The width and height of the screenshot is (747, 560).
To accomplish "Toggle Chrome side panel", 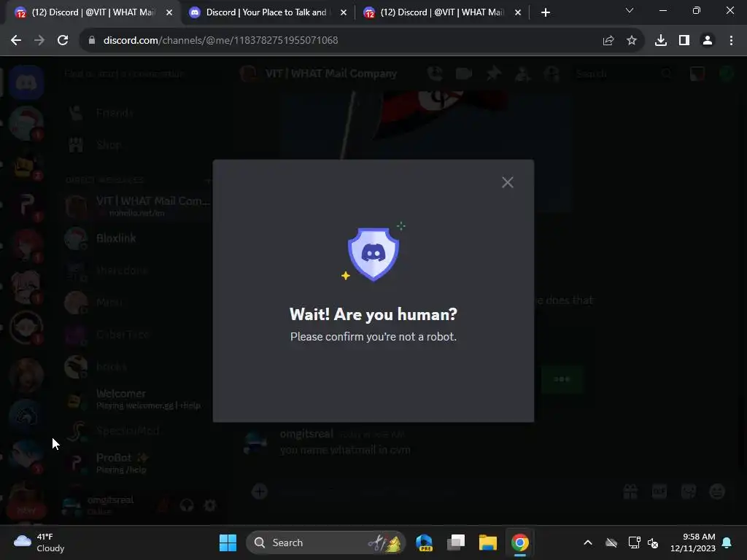I will (x=684, y=41).
